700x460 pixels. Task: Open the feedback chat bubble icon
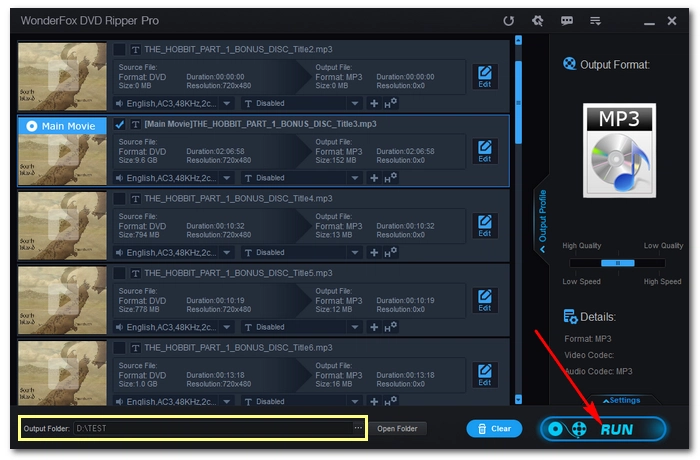[567, 21]
